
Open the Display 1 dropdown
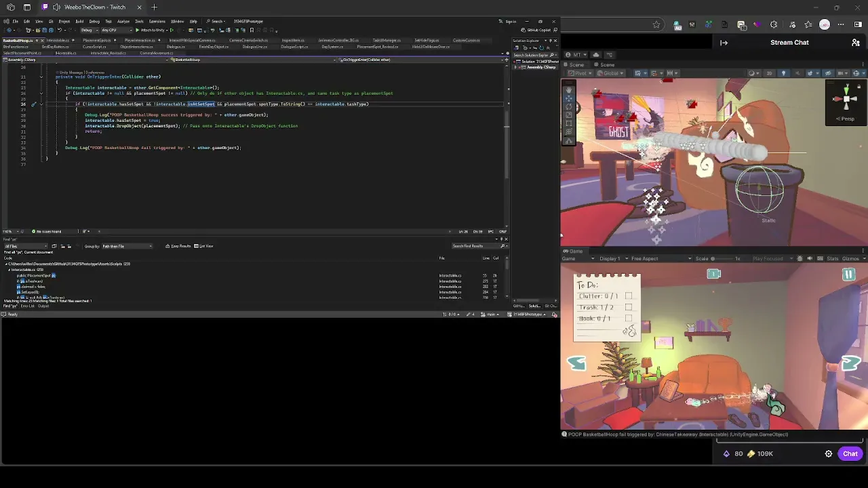pos(614,258)
